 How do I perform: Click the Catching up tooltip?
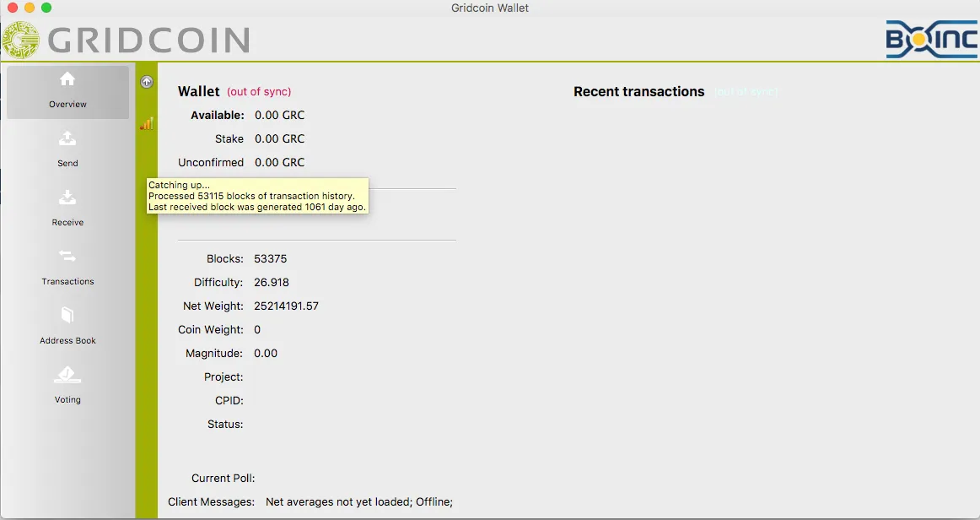pyautogui.click(x=257, y=196)
